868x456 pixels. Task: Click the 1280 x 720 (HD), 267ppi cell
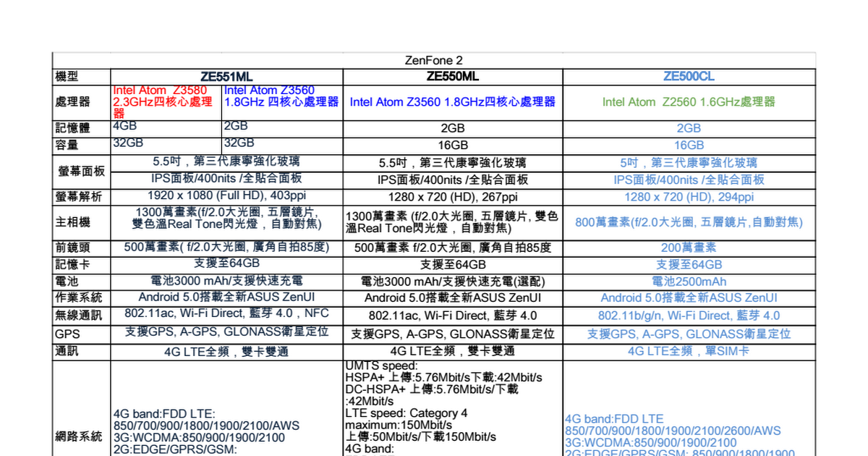tap(453, 197)
